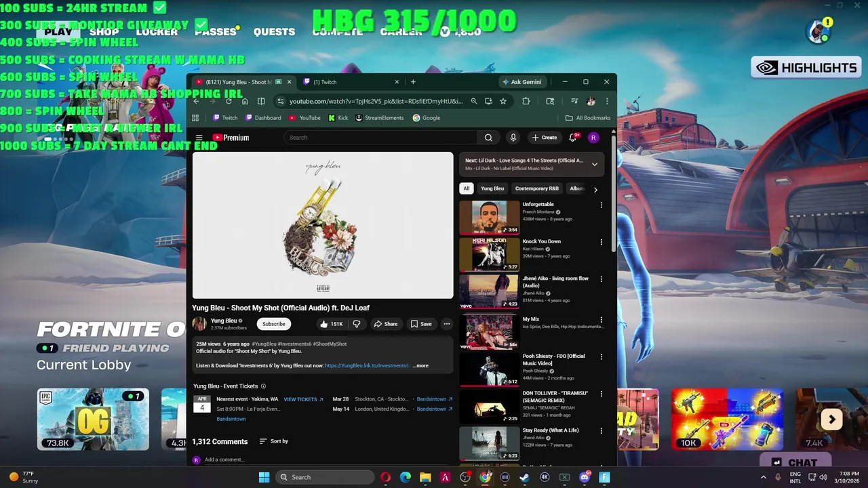Dislike the Yung Bleu video
The width and height of the screenshot is (868, 488).
357,324
